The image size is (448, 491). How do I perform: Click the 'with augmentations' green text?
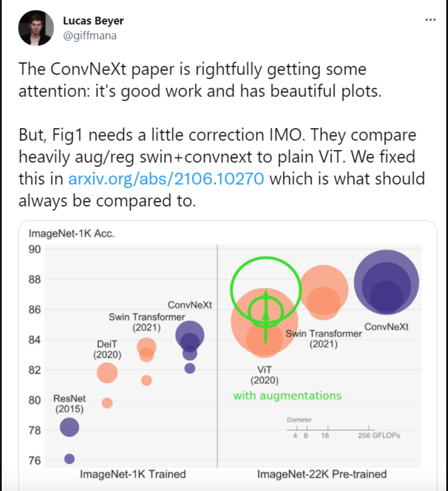coord(287,396)
